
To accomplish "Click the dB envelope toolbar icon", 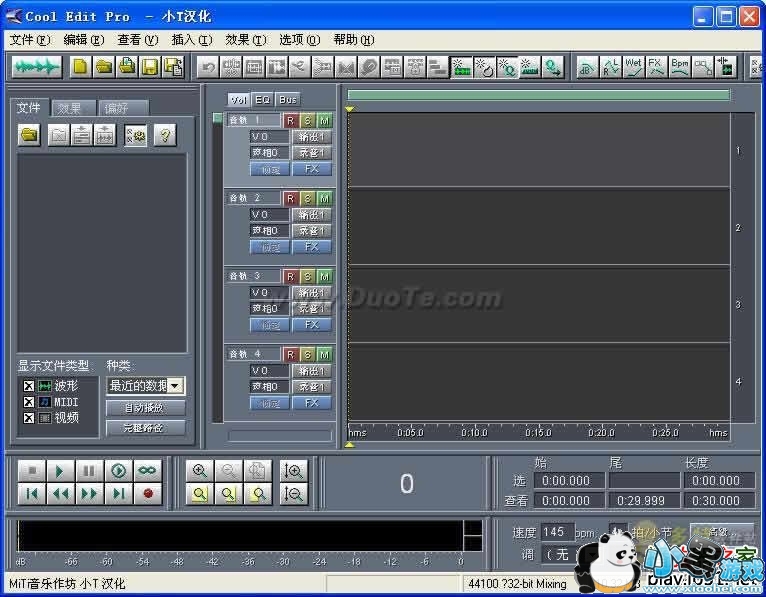I will [x=587, y=67].
